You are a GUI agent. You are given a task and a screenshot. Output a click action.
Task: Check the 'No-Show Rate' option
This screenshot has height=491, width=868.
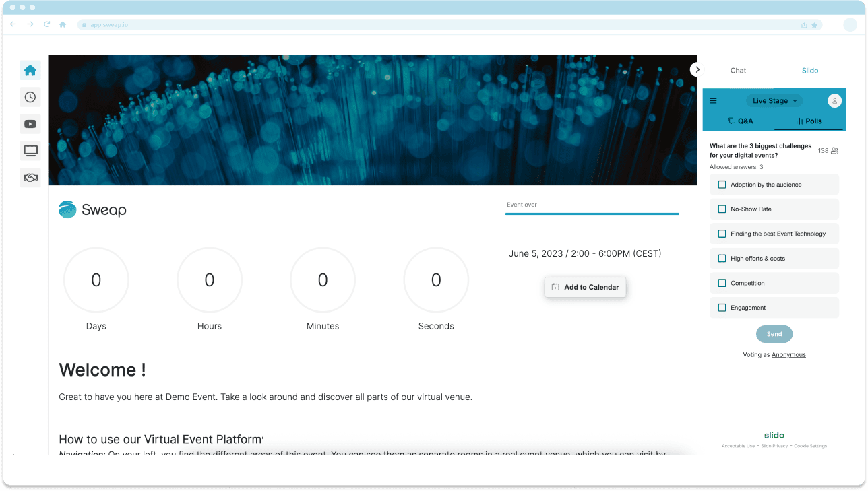pyautogui.click(x=722, y=209)
